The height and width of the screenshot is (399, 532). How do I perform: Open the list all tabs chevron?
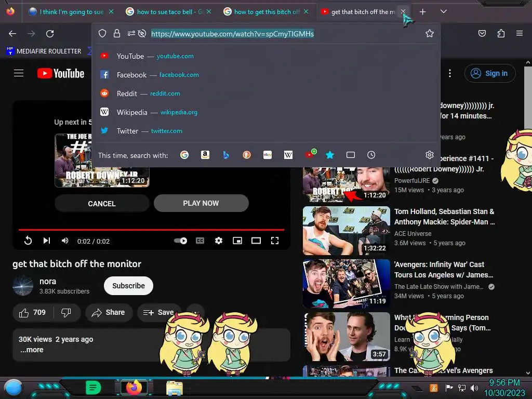[444, 11]
